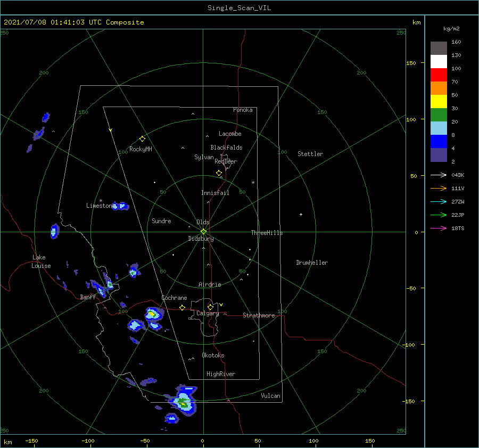This screenshot has height=448, width=479.
Task: Click the kg/m2 legend unit label
Action: [451, 29]
